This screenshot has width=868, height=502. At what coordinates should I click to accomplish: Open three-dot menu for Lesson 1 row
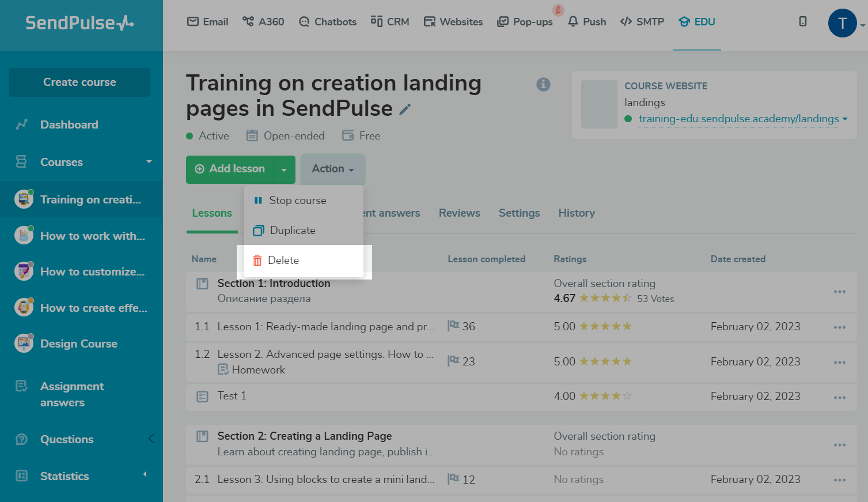coord(839,327)
